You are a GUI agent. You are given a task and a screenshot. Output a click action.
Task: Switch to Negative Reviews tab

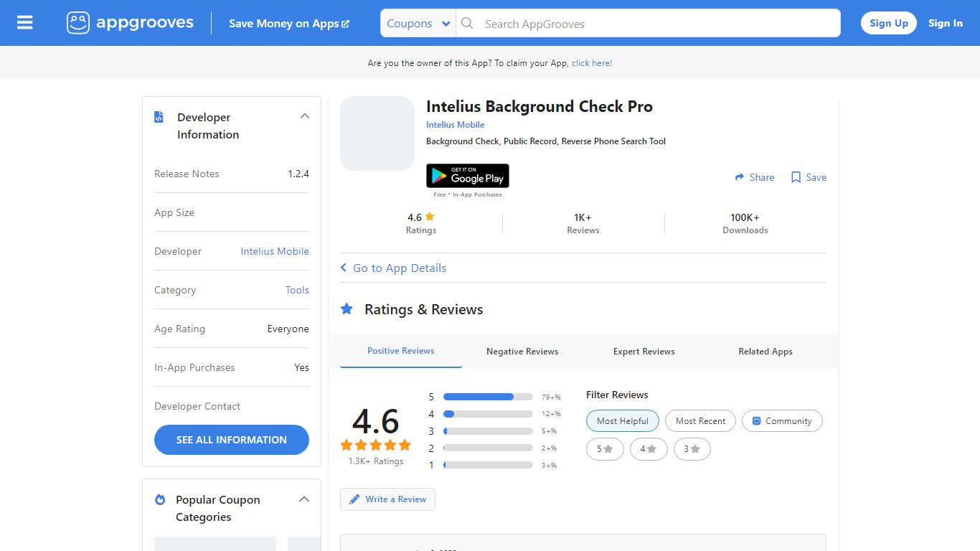522,352
